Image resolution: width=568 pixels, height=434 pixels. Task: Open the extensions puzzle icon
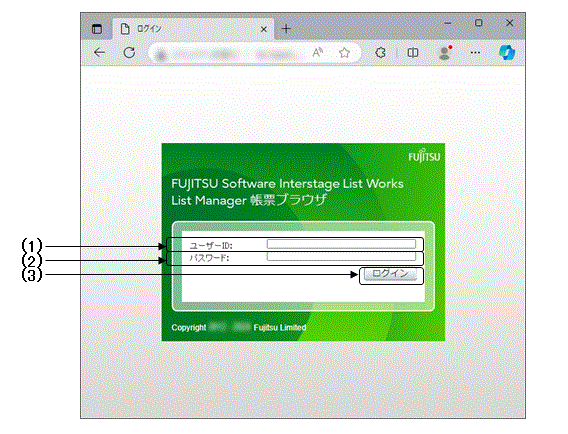tap(380, 53)
